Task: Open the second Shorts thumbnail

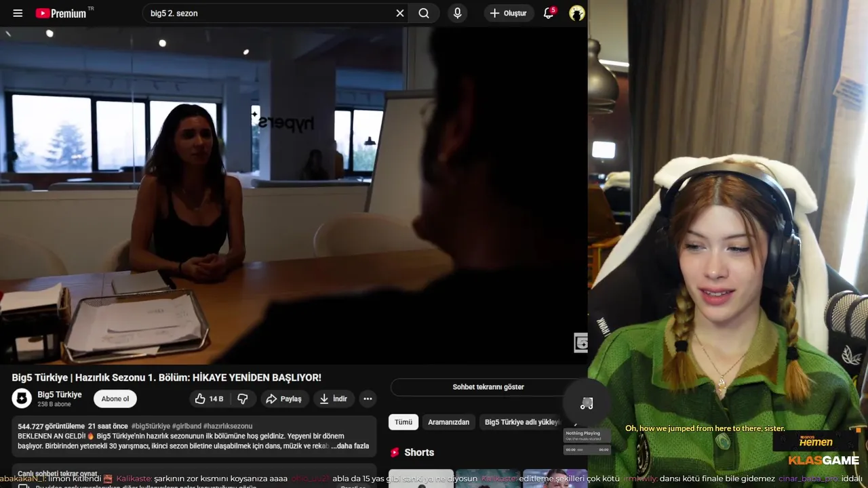Action: (x=488, y=479)
